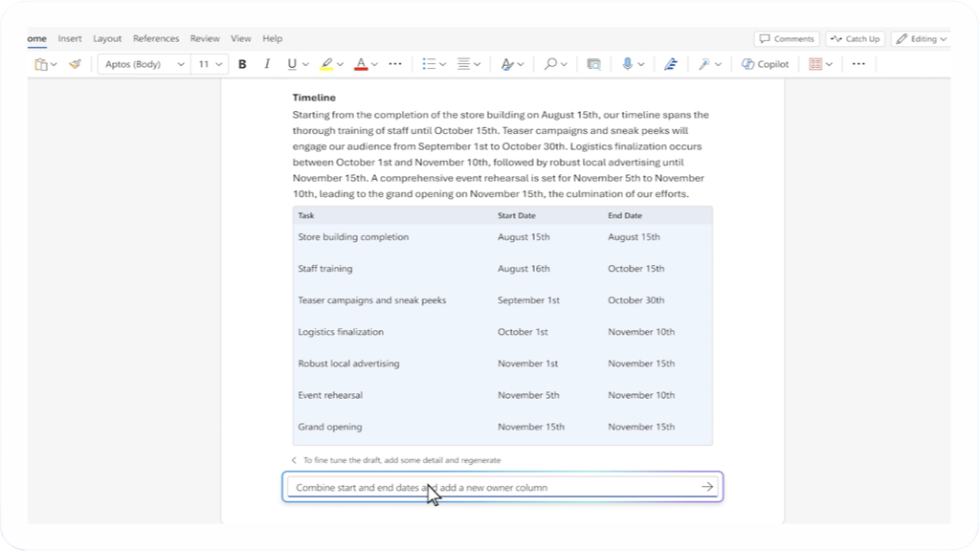980x551 pixels.
Task: Click the bullet list icon
Action: click(x=429, y=64)
